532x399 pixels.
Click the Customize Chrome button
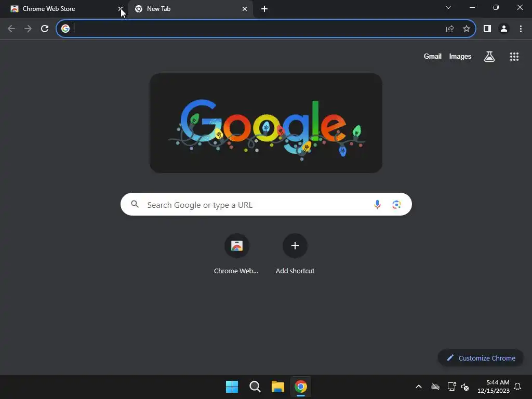click(x=481, y=358)
